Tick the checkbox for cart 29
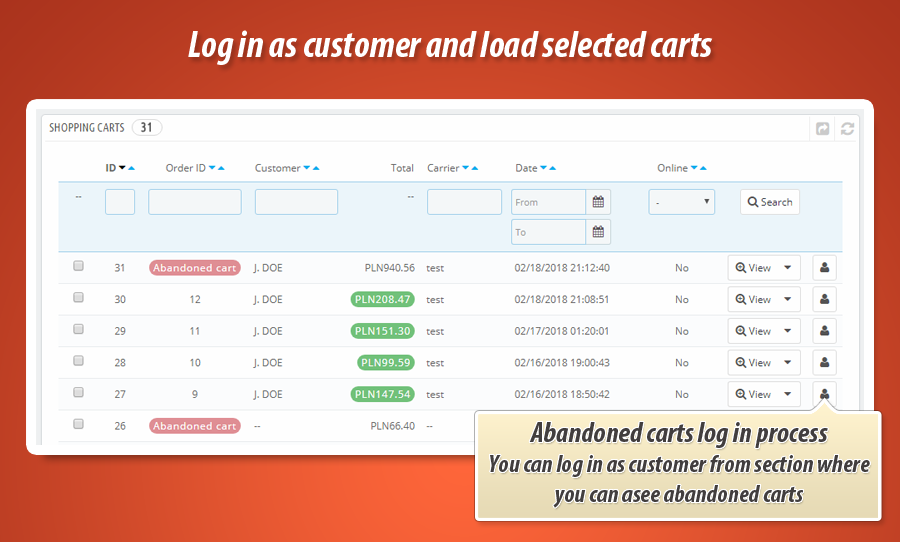This screenshot has width=900, height=542. [x=79, y=330]
